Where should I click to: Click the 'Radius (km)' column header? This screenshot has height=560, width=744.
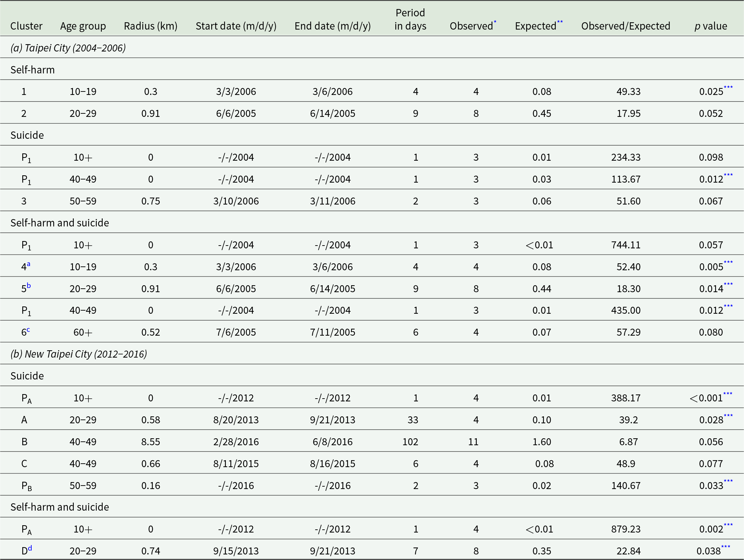150,26
